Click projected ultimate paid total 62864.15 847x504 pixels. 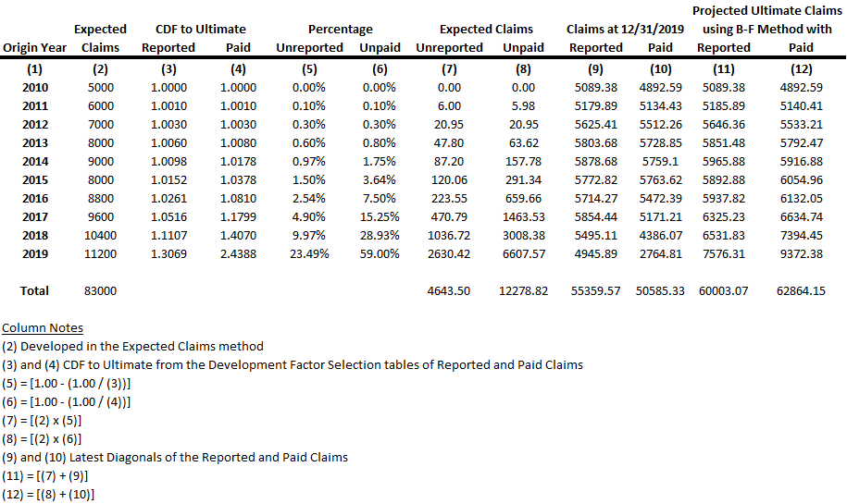click(801, 290)
